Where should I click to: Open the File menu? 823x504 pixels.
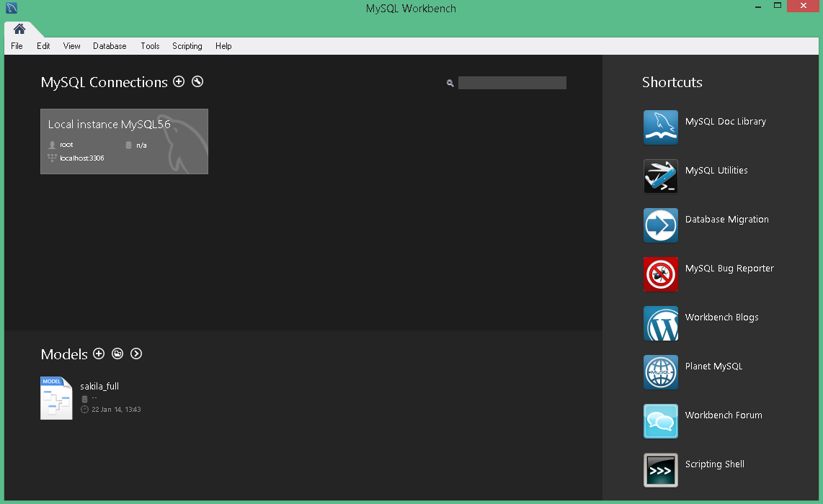17,46
